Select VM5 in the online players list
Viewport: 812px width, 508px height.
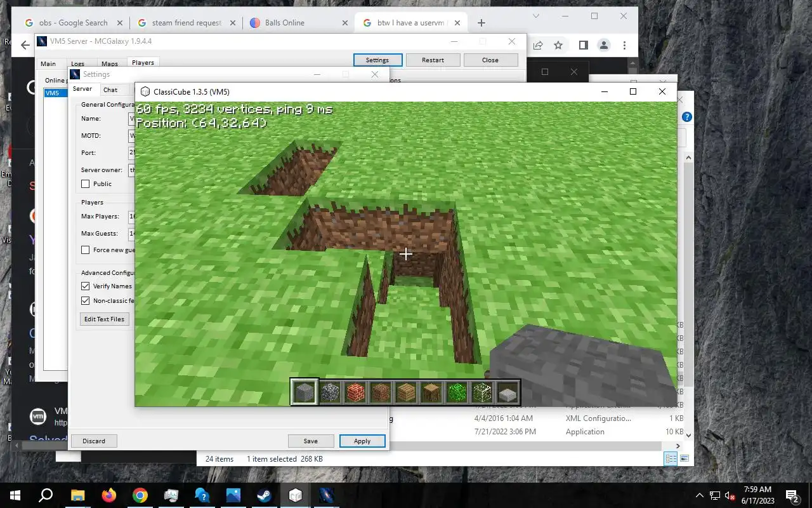[55, 93]
